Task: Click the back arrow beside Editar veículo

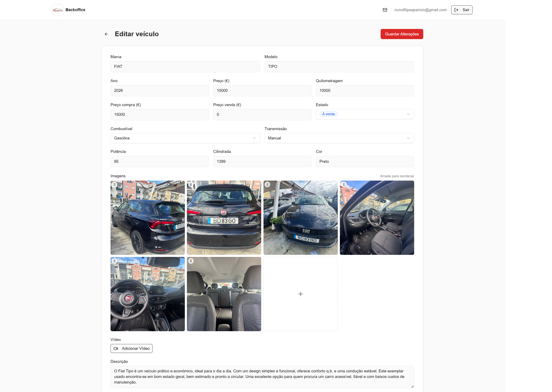Action: point(106,34)
